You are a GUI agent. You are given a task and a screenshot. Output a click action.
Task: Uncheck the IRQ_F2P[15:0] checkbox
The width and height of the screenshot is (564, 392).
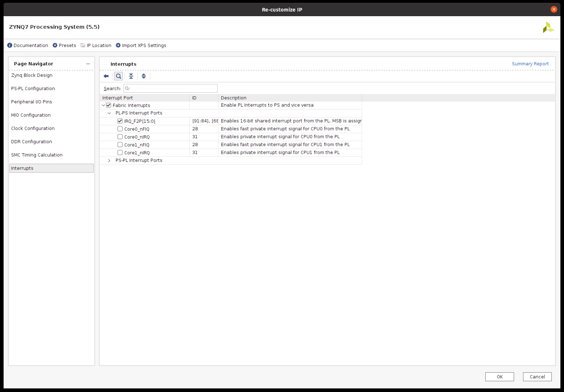pos(120,121)
